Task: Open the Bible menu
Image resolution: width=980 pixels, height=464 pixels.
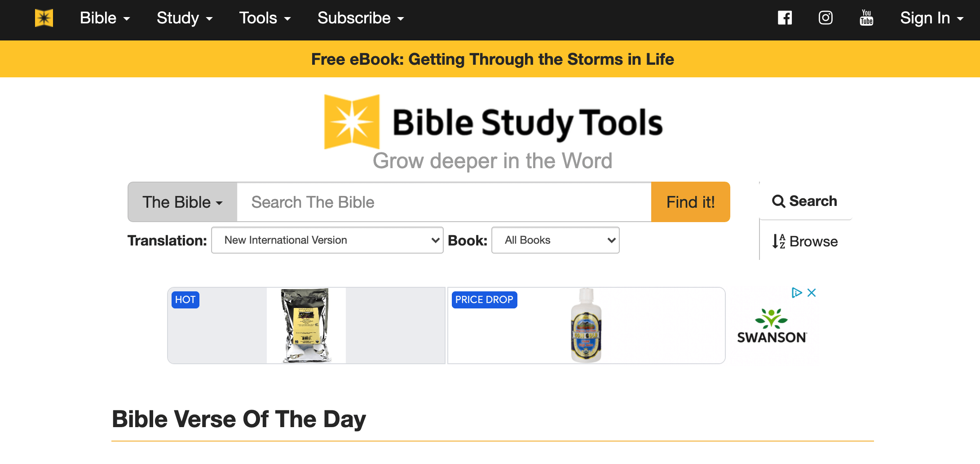Action: 104,18
